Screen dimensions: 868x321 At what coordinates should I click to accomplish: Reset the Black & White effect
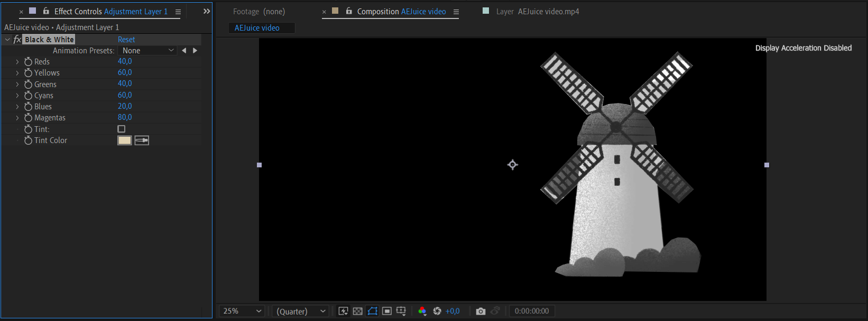tap(126, 40)
